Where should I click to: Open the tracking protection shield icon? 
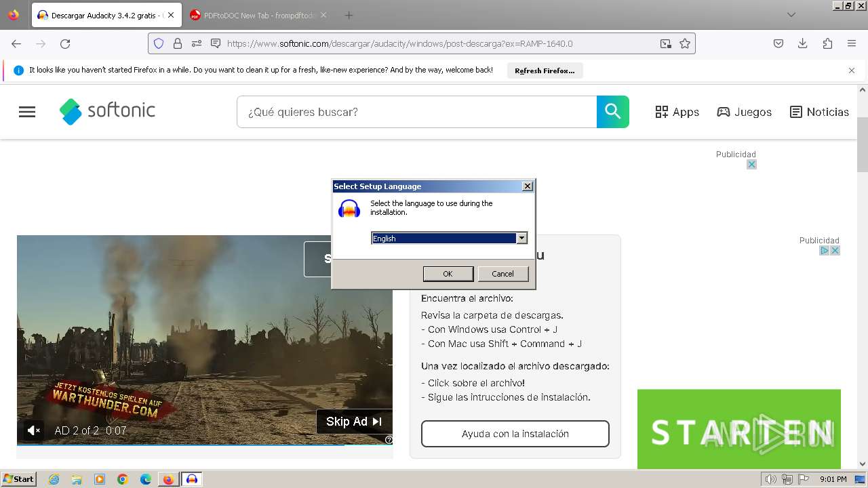point(159,43)
